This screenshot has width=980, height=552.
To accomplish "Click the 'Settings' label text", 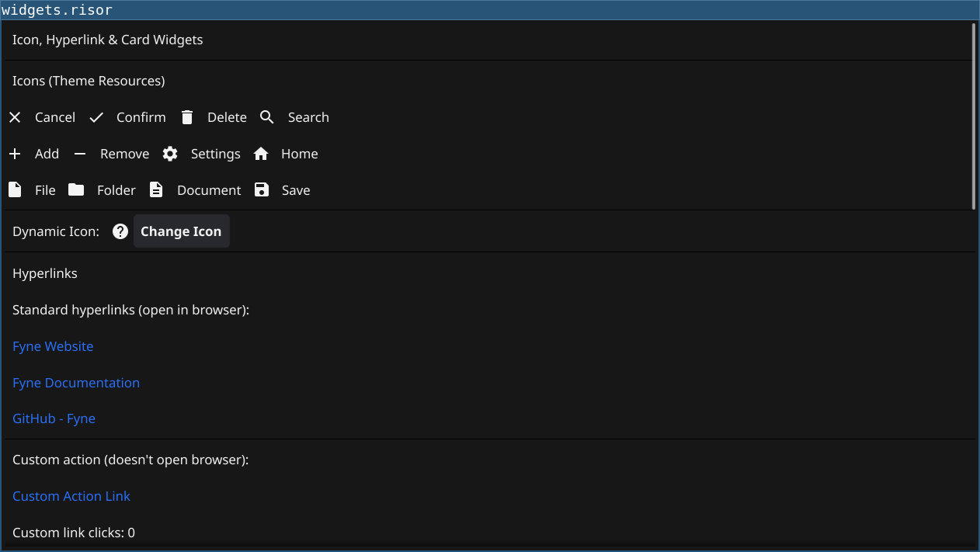I will click(x=216, y=154).
